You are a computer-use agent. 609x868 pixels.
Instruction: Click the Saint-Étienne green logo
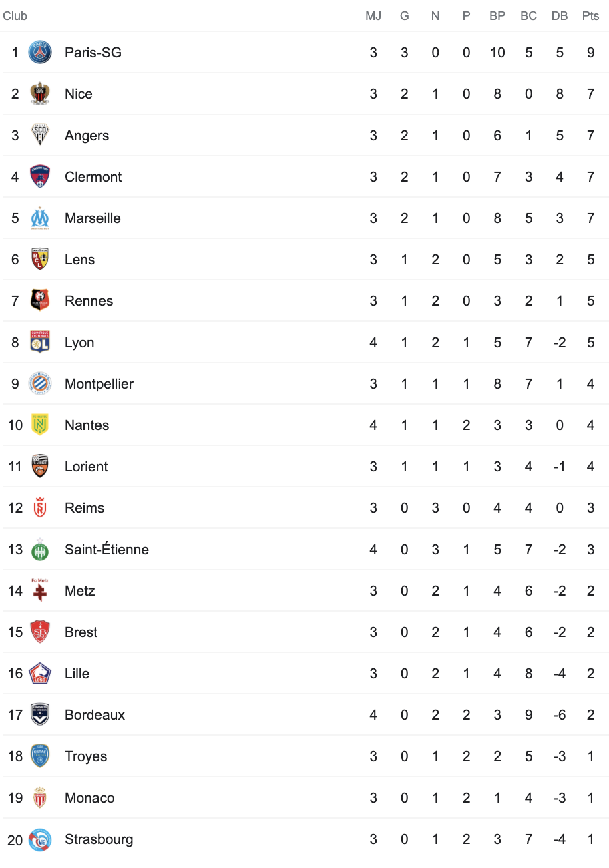pyautogui.click(x=40, y=549)
